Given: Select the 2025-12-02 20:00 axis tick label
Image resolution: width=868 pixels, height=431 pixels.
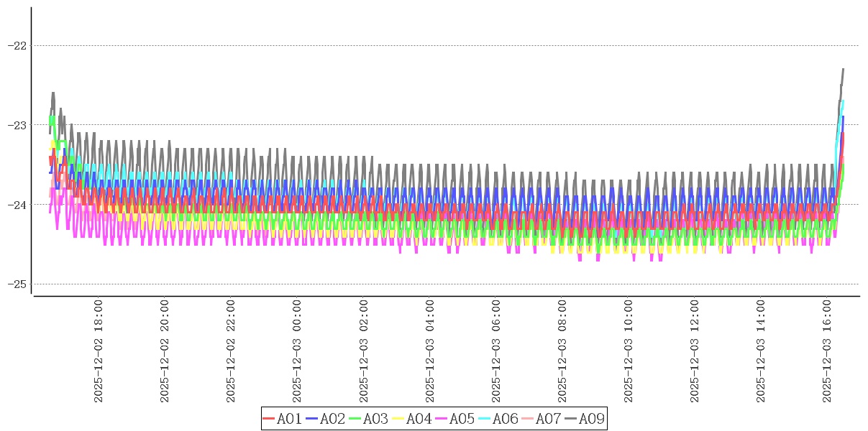Looking at the screenshot, I should [x=165, y=352].
